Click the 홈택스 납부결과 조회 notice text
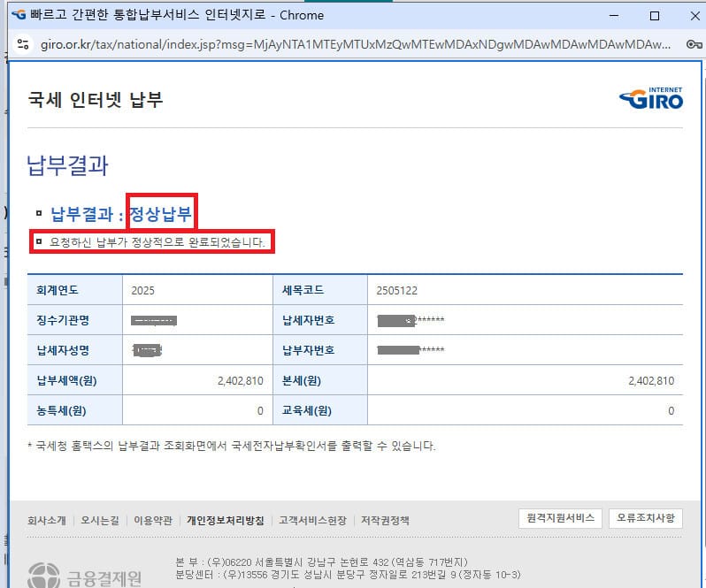The height and width of the screenshot is (588, 706). click(x=232, y=446)
